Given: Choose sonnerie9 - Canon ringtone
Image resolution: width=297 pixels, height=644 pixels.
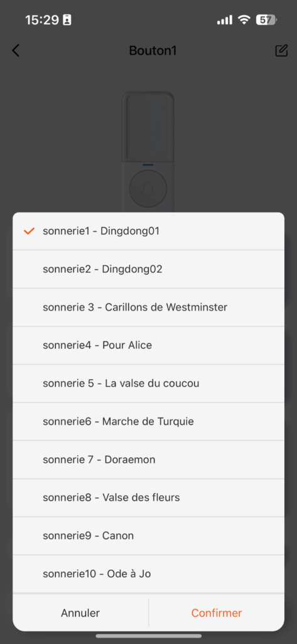Looking at the screenshot, I should pos(148,536).
